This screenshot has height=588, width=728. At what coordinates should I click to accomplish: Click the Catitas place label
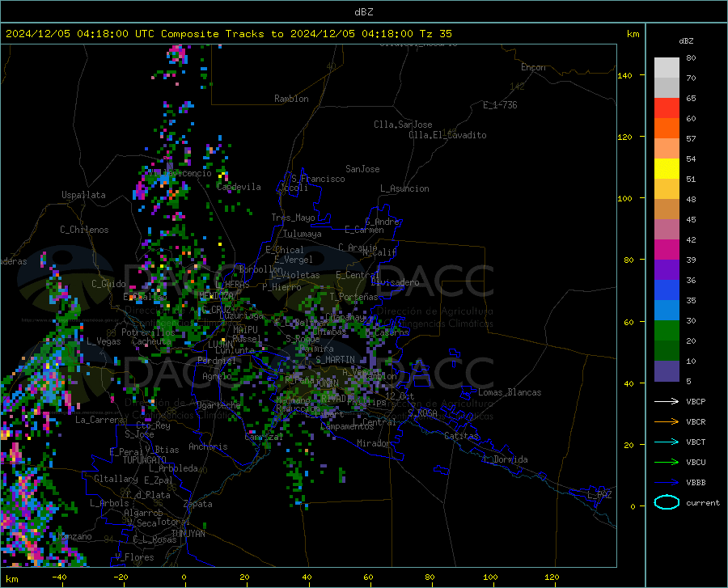click(x=461, y=436)
